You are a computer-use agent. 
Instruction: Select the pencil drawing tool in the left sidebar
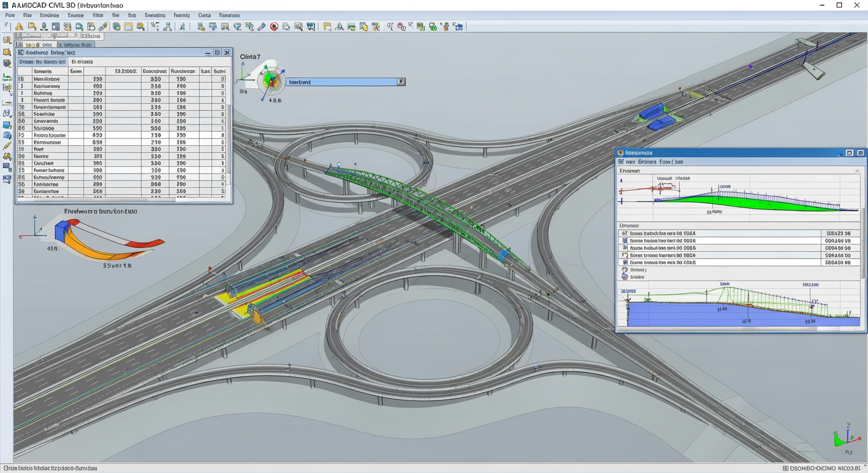click(7, 144)
